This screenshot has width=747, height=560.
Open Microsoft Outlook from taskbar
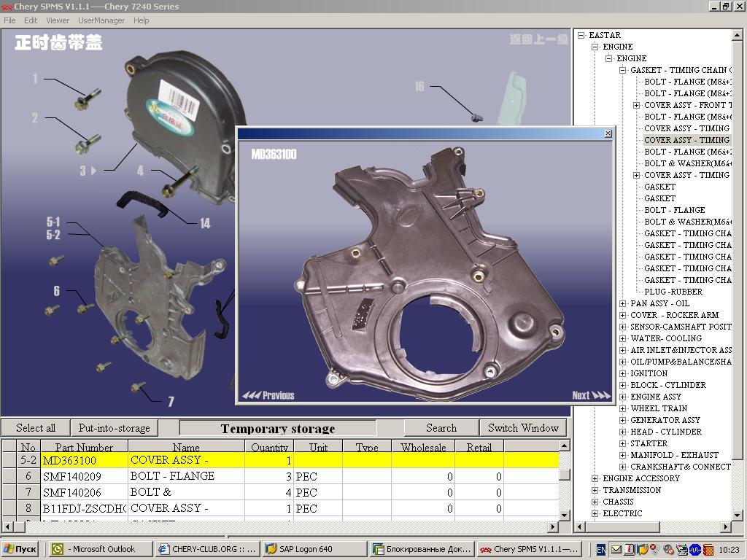pyautogui.click(x=100, y=549)
